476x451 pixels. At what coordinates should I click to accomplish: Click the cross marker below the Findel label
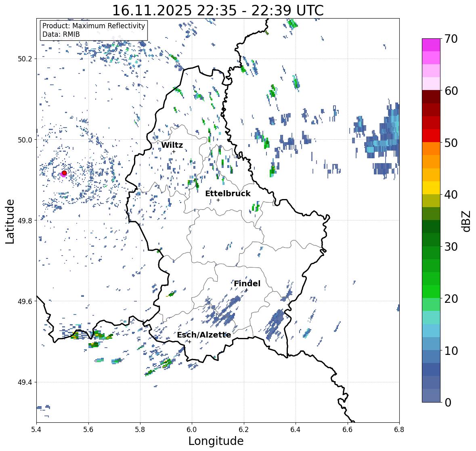247,290
